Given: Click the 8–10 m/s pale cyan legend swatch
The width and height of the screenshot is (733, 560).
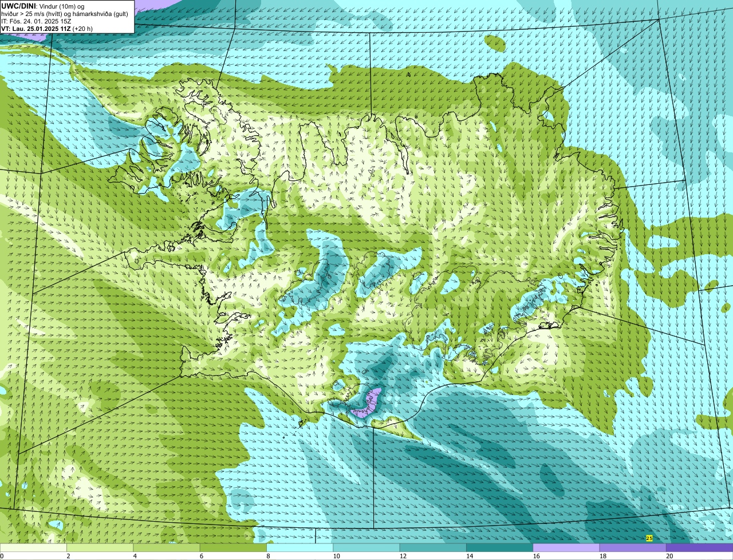Looking at the screenshot, I should [299, 547].
